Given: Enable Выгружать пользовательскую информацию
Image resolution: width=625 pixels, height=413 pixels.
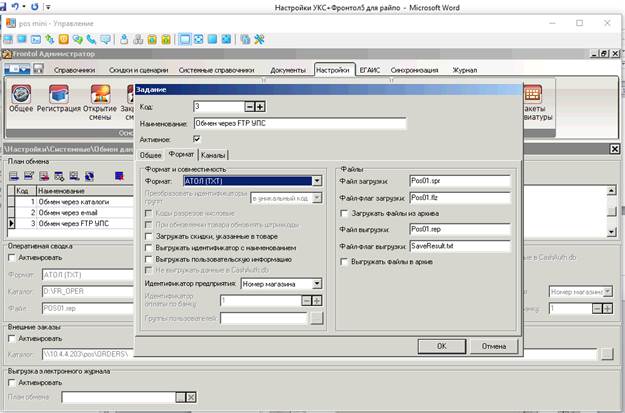Looking at the screenshot, I should point(148,260).
